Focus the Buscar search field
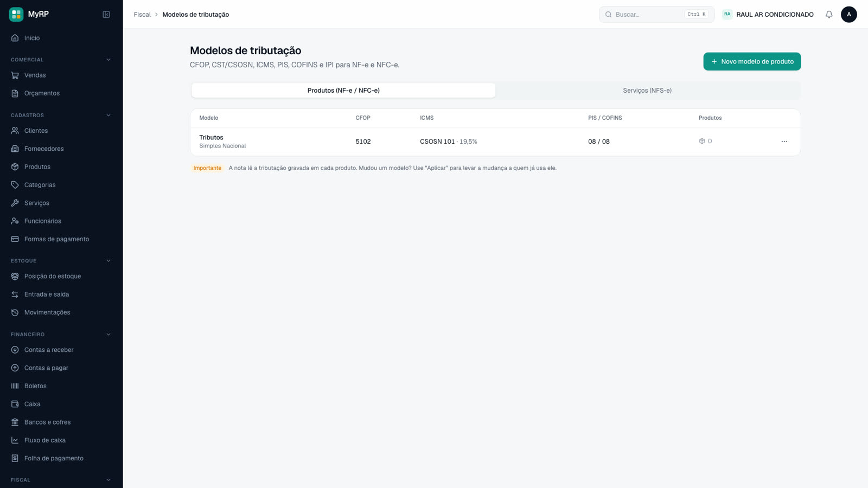Screen dimensions: 868x488 pos(656,15)
